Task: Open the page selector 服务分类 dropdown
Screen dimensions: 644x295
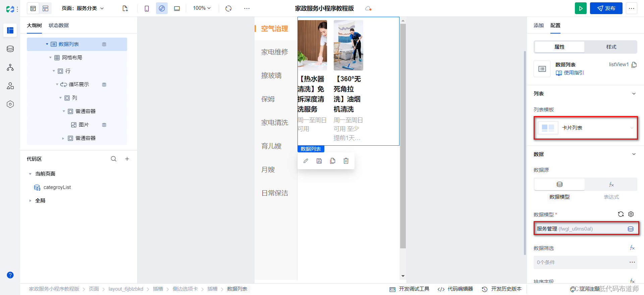Action: coord(83,8)
